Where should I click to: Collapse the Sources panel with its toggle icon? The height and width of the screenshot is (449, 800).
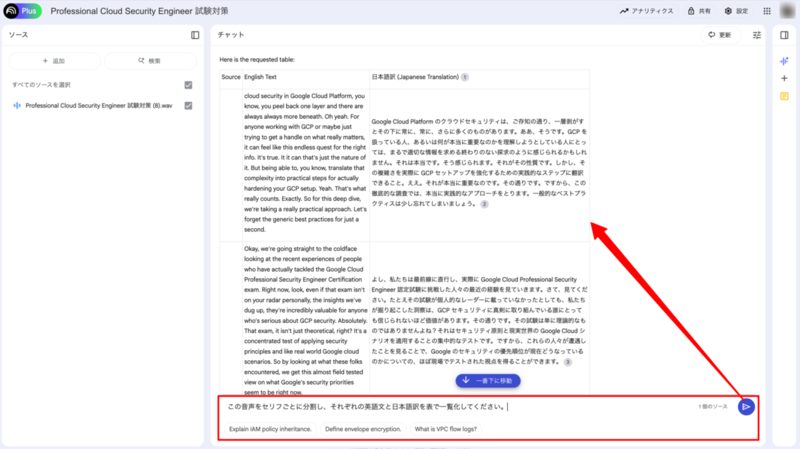(195, 35)
